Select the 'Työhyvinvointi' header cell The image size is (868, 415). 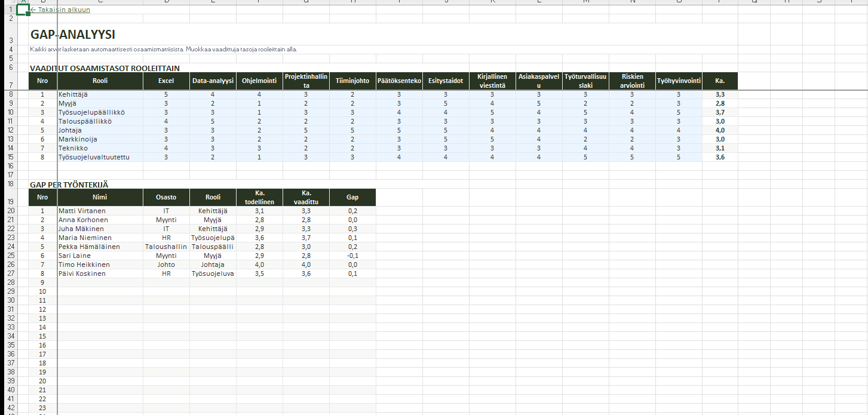pyautogui.click(x=679, y=81)
